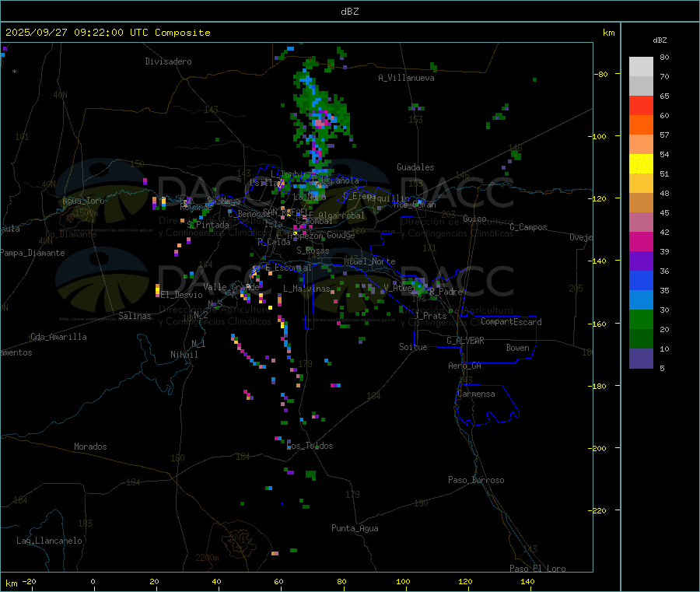
Task: Click the strong echo cell north of Española
Action: click(x=320, y=121)
